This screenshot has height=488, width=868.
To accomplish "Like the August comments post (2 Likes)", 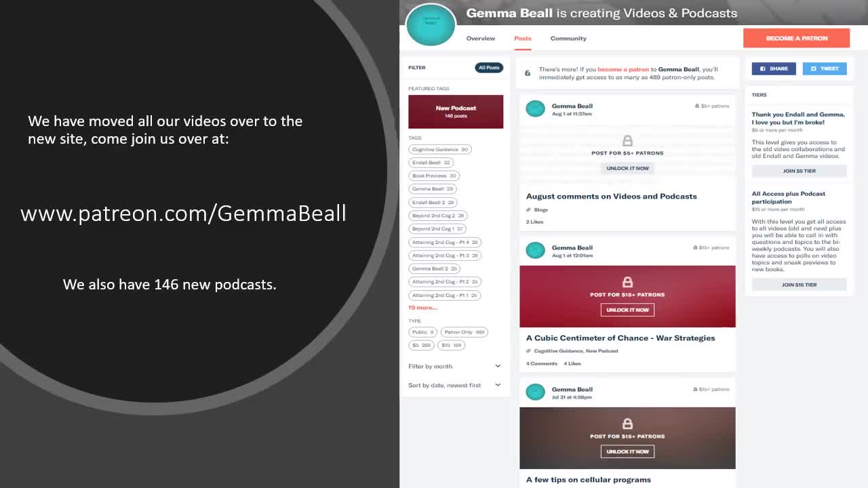I will point(534,222).
